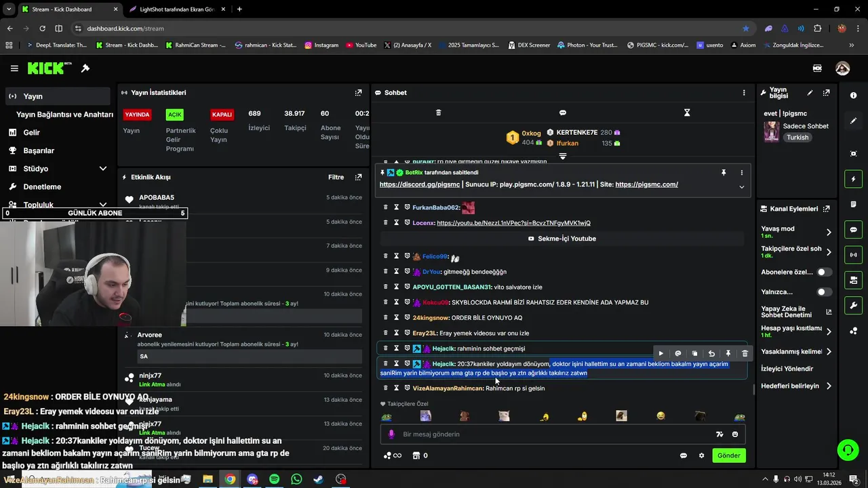Image resolution: width=868 pixels, height=488 pixels.
Task: Click the browser address bar
Action: click(x=407, y=28)
